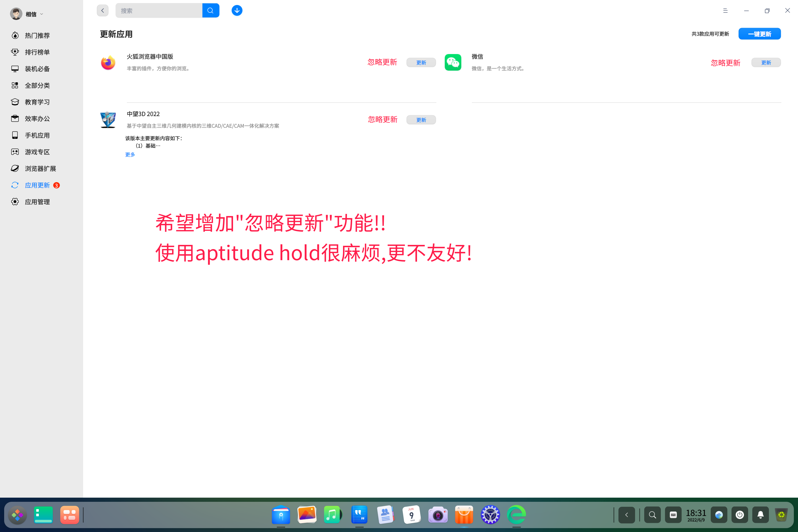The height and width of the screenshot is (532, 798).
Task: Click 更新 button for Firefox China edition
Action: [421, 62]
